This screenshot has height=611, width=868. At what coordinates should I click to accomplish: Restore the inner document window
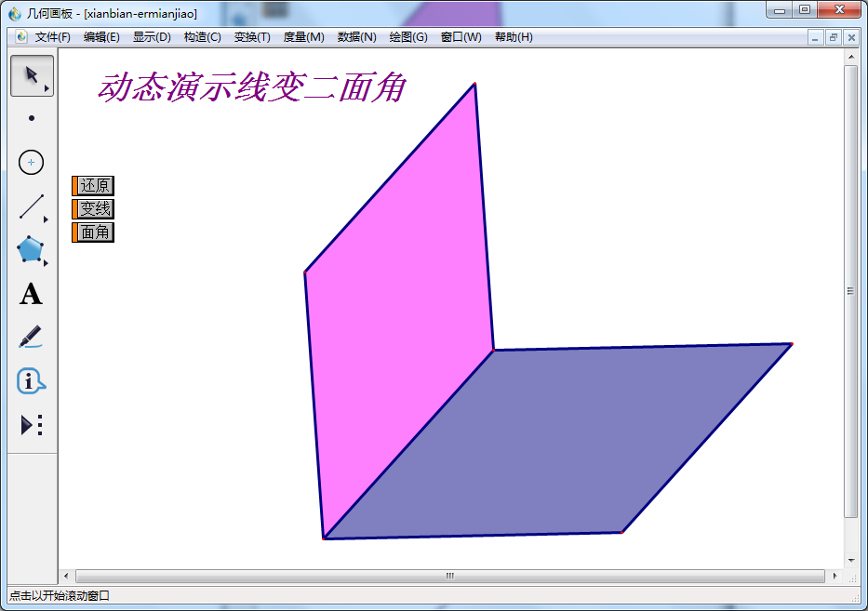[x=834, y=37]
